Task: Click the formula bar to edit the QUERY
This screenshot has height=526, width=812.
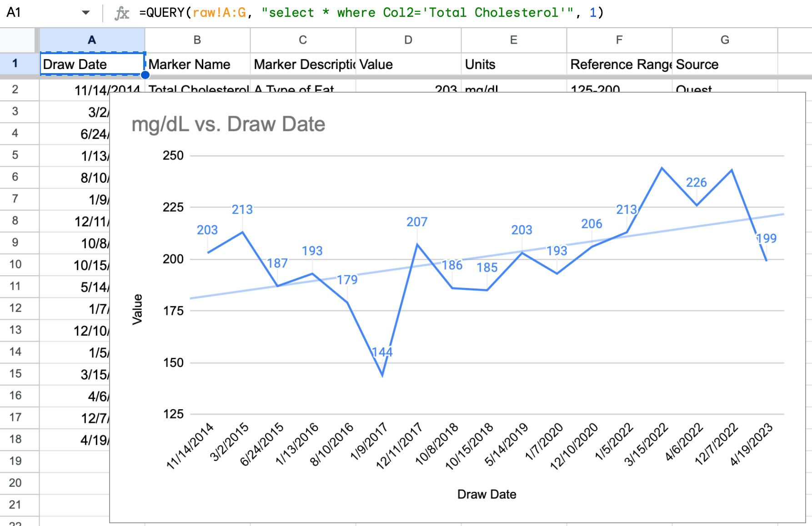Action: [364, 12]
